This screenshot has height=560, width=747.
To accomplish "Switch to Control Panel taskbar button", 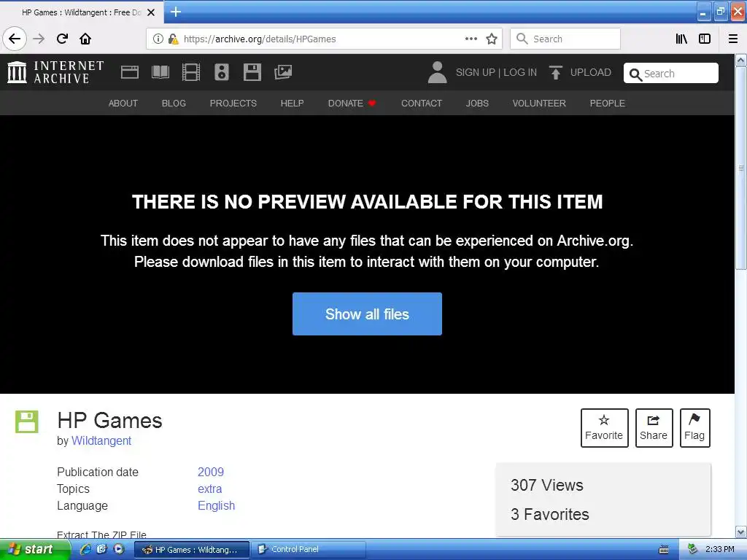I will [x=309, y=550].
